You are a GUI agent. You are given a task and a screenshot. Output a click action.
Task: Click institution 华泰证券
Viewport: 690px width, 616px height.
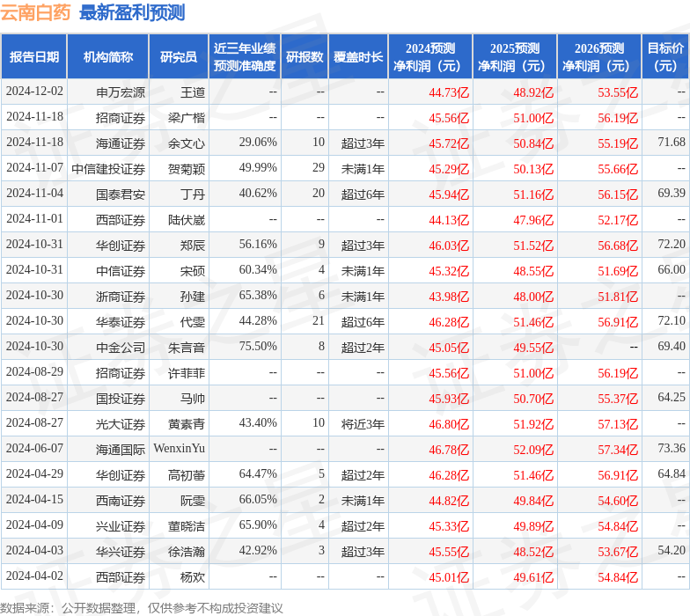click(121, 322)
